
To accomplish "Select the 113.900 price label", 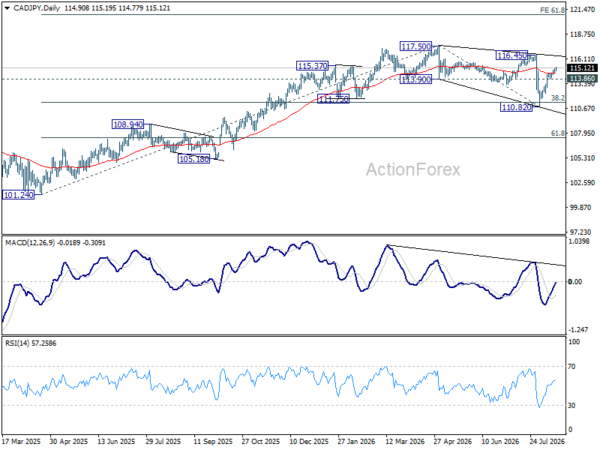I will point(416,79).
